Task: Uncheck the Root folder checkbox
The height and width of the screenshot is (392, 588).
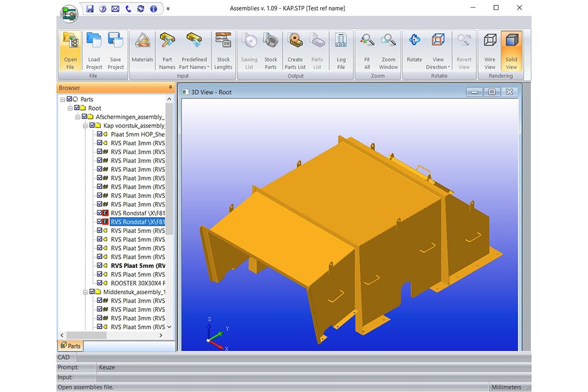Action: [77, 108]
